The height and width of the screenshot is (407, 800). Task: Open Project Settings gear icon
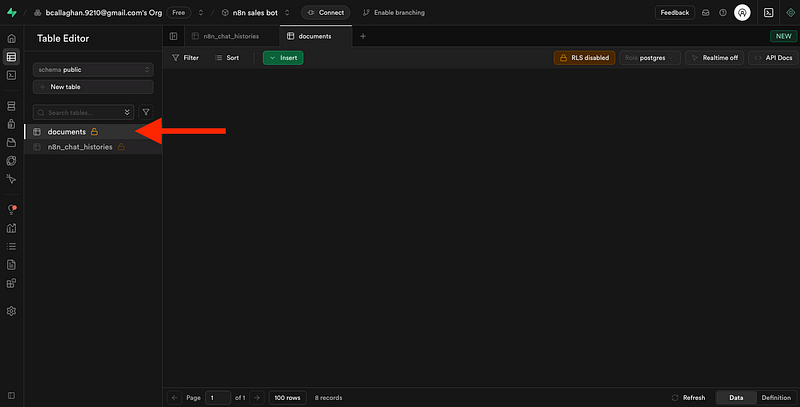11,310
